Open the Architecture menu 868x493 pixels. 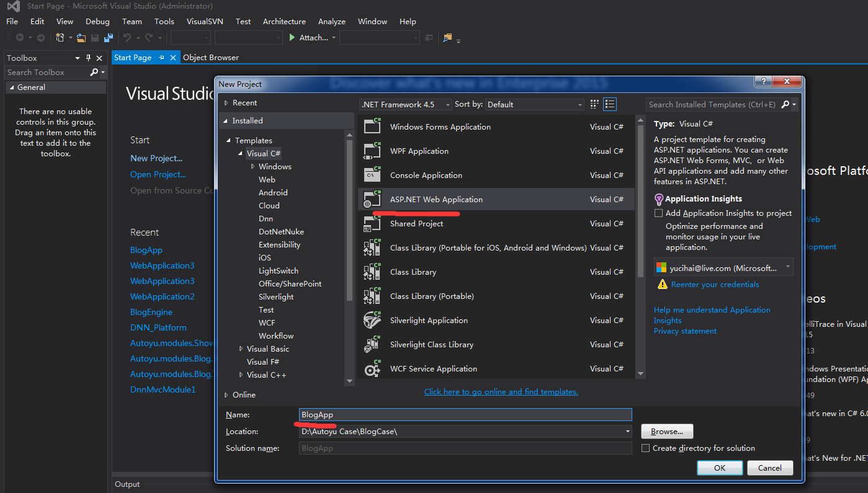(x=284, y=21)
